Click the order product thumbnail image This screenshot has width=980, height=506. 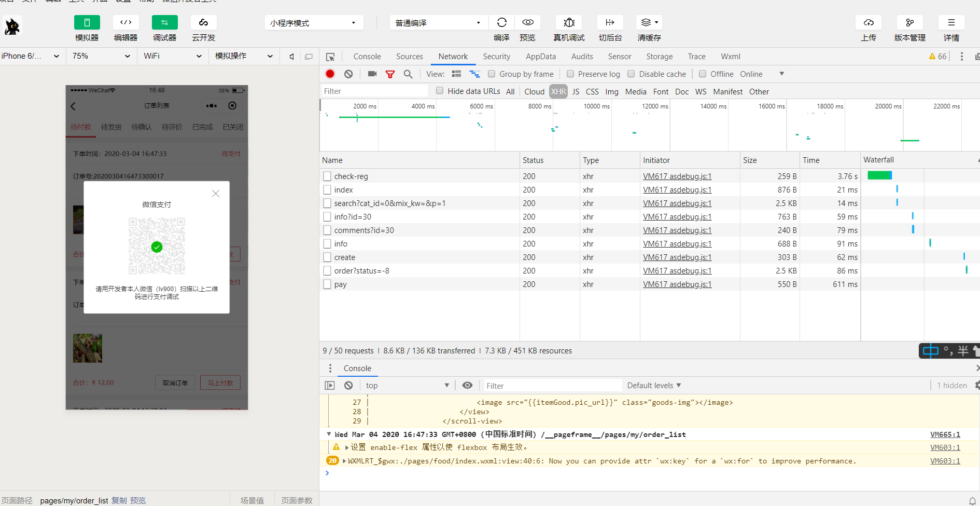[x=87, y=348]
